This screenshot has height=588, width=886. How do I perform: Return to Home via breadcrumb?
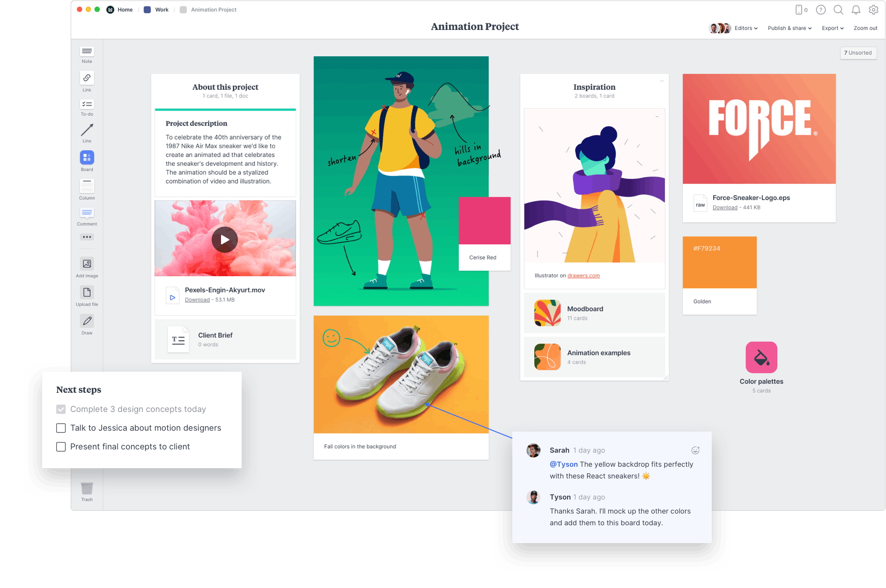pos(124,9)
